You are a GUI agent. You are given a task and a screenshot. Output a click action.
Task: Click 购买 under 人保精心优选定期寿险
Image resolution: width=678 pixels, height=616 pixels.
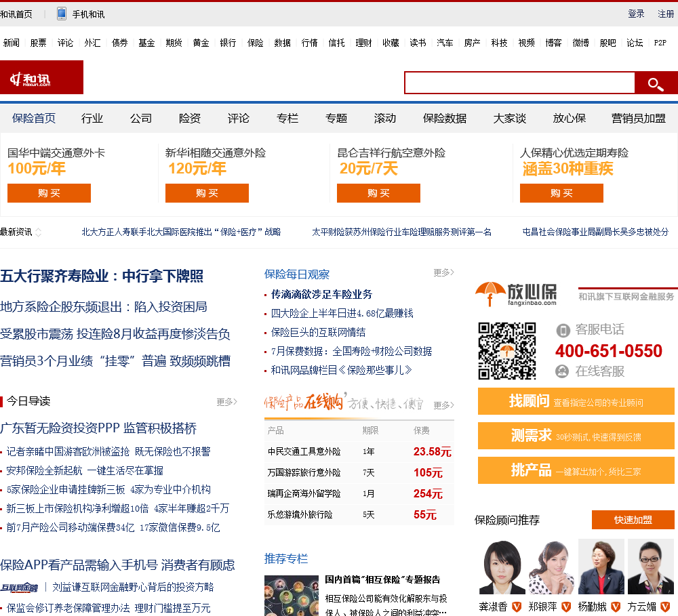(561, 193)
